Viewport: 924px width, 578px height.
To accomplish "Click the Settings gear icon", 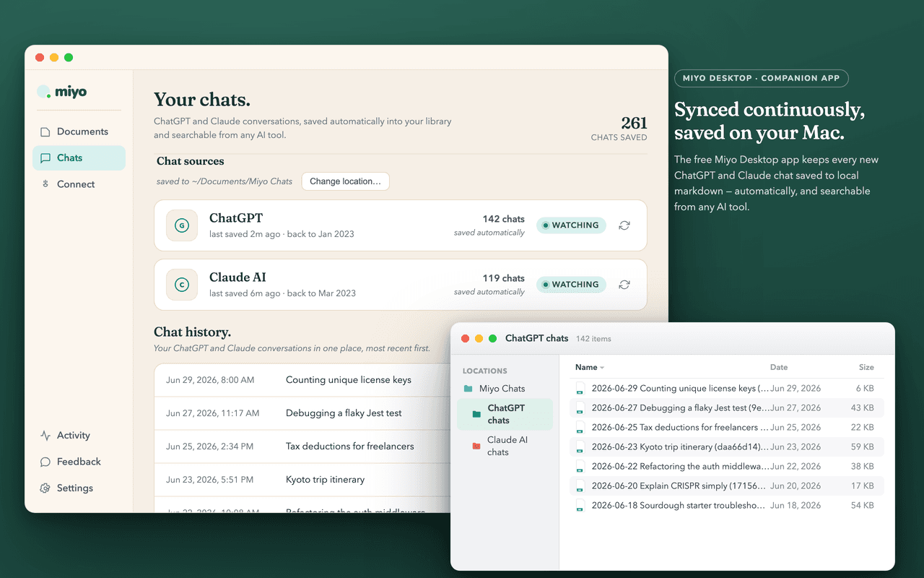I will tap(45, 488).
